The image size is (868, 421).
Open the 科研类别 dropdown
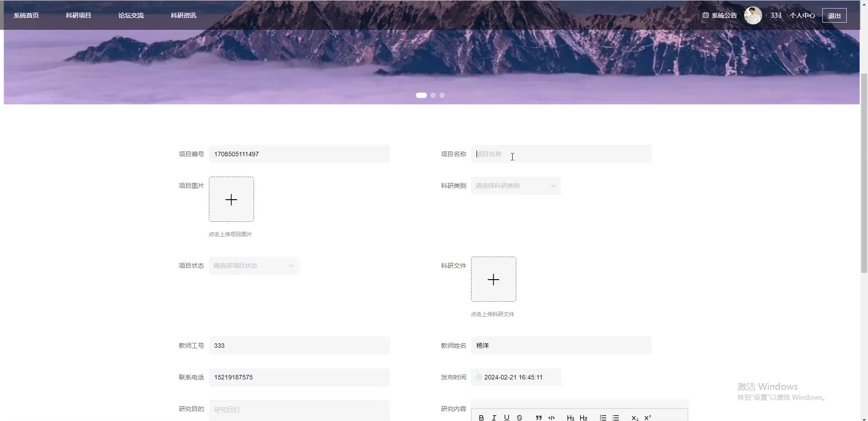click(516, 186)
